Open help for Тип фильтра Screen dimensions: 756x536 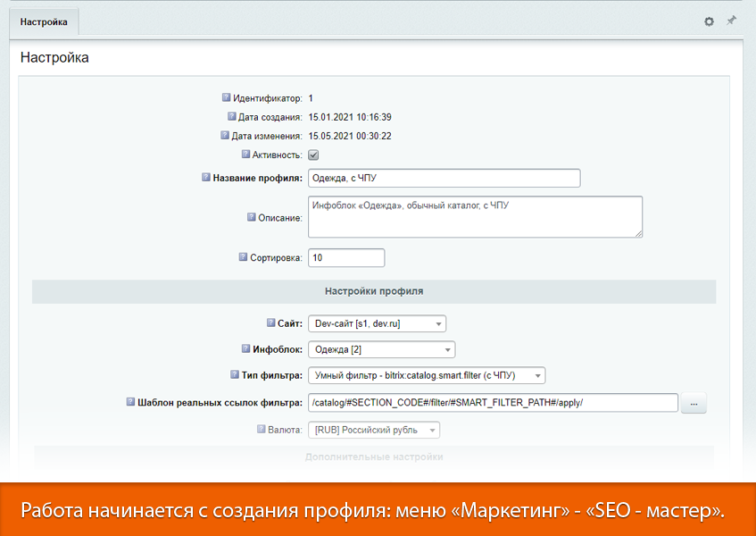[x=236, y=375]
